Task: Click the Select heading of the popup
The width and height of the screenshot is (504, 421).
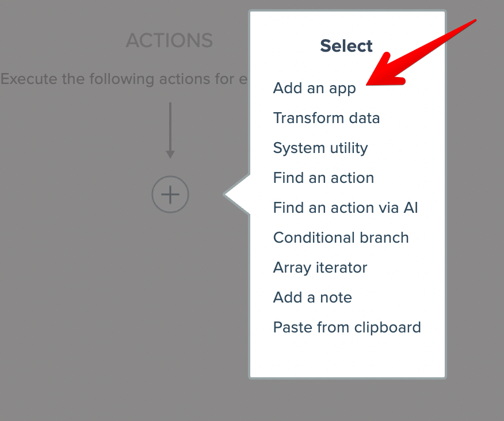Action: pyautogui.click(x=346, y=46)
